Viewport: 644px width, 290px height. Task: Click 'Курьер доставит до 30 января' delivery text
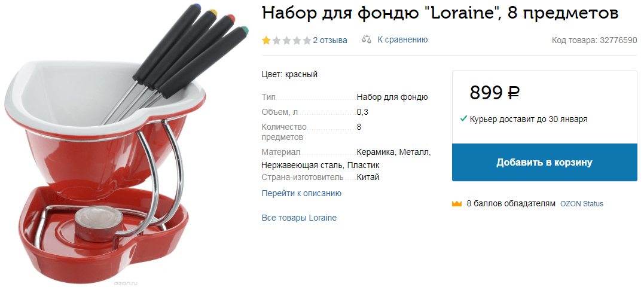click(529, 119)
